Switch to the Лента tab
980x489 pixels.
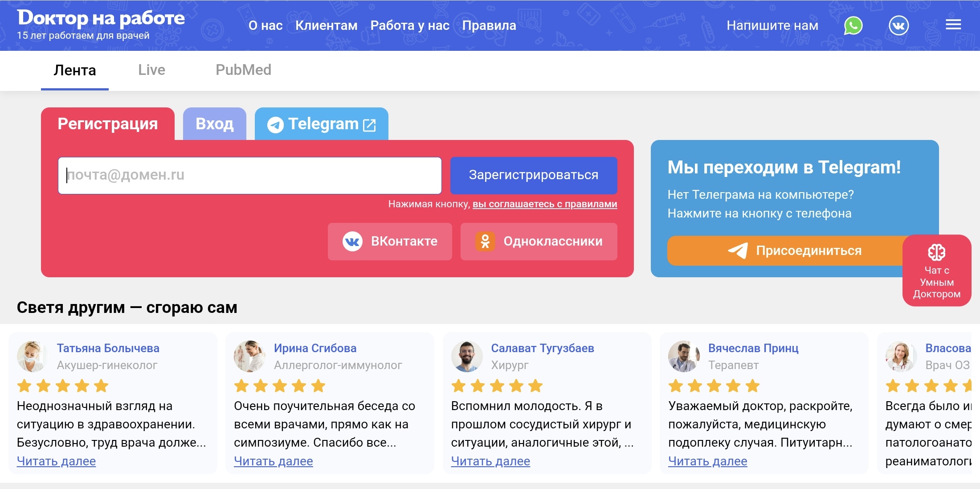pyautogui.click(x=75, y=70)
